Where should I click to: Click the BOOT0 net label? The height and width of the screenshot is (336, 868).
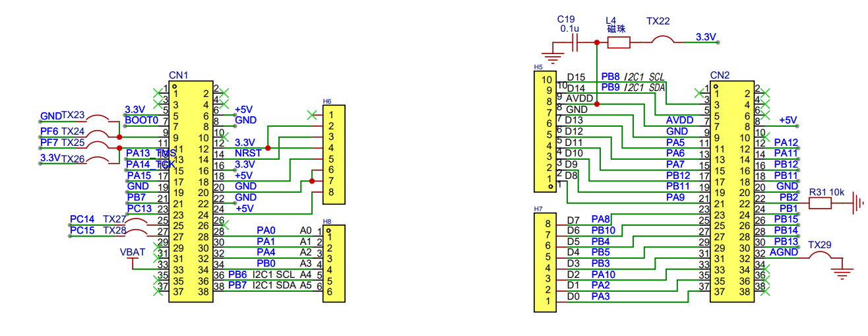click(141, 120)
